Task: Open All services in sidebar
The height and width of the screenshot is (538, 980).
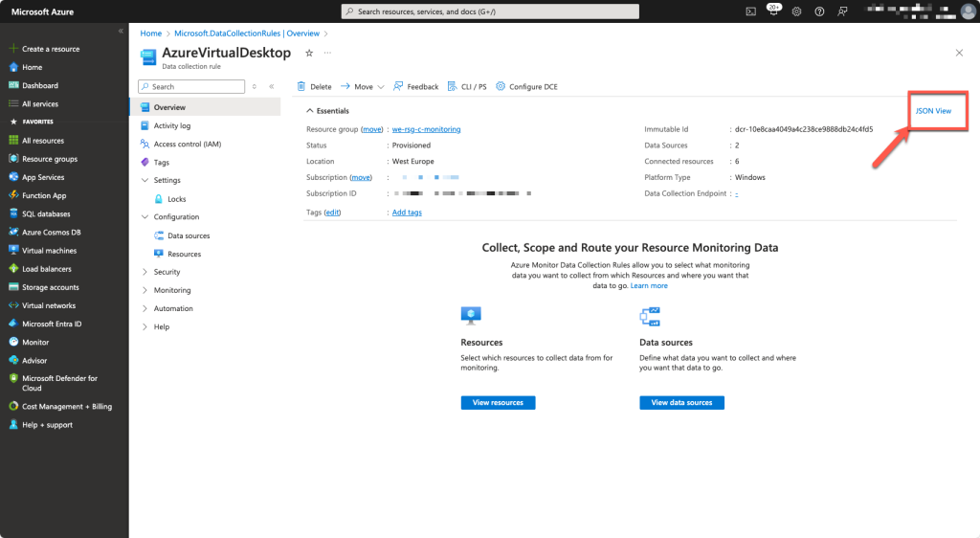Action: pyautogui.click(x=40, y=103)
